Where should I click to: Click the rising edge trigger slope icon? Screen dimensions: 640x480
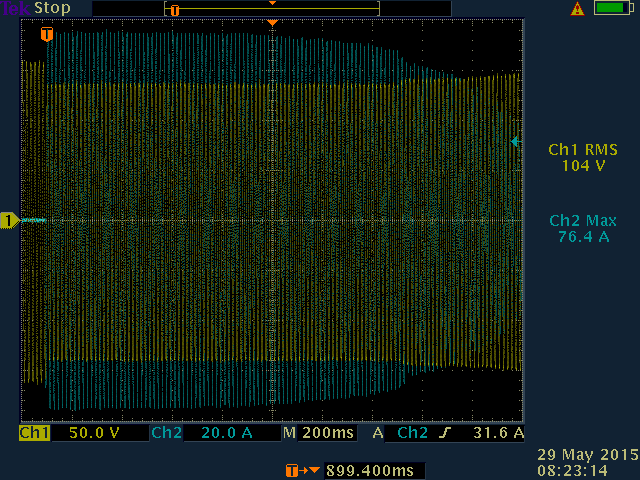pos(445,433)
